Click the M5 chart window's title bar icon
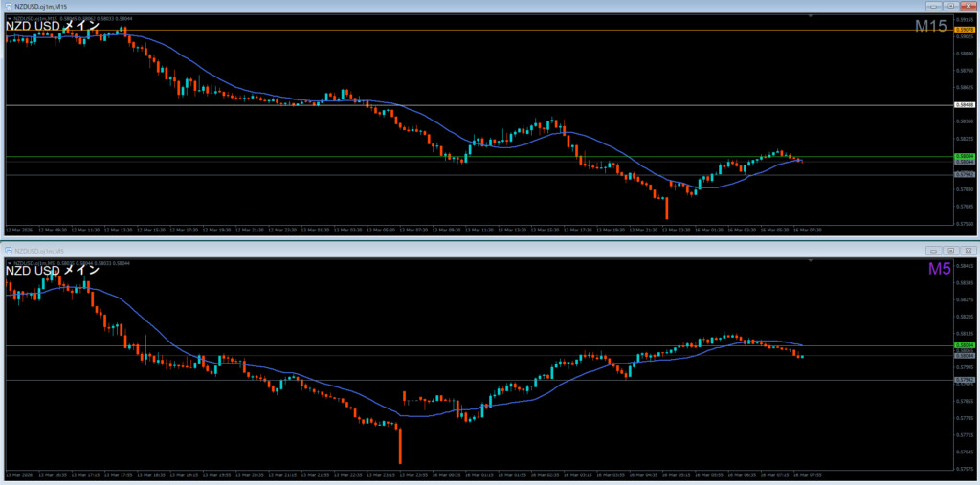The height and width of the screenshot is (485, 980). tap(7, 251)
